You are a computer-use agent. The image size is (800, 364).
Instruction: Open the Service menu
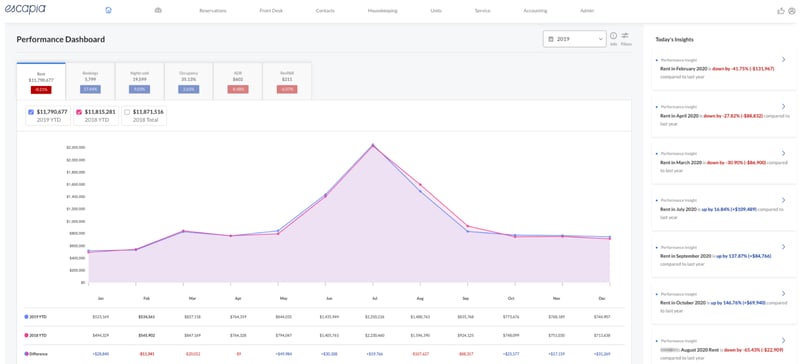482,11
